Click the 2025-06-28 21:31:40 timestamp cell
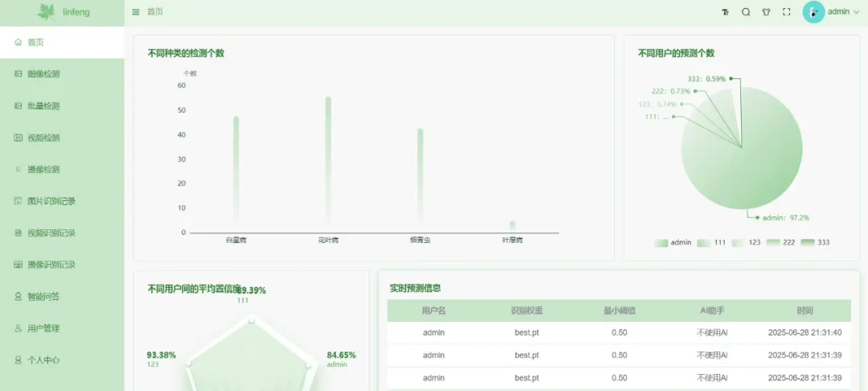The height and width of the screenshot is (391, 868). tap(805, 333)
